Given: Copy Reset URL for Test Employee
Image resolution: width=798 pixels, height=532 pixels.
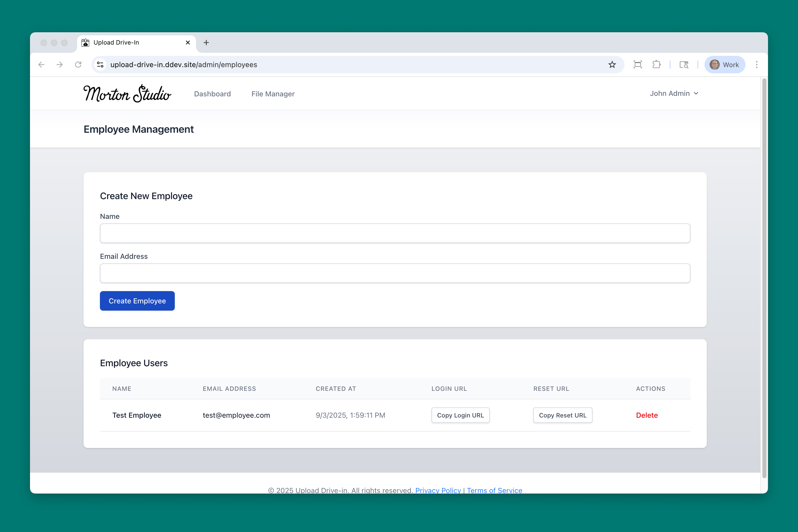Looking at the screenshot, I should coord(562,415).
